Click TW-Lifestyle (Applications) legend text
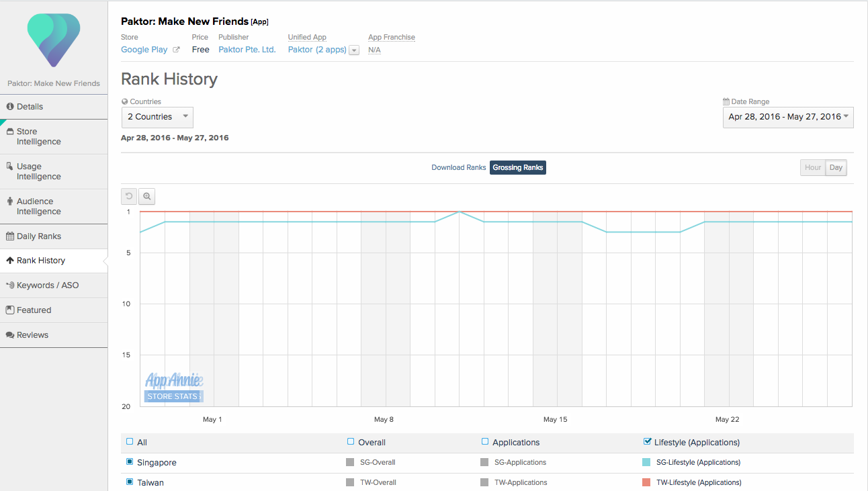868x491 pixels. pos(699,483)
